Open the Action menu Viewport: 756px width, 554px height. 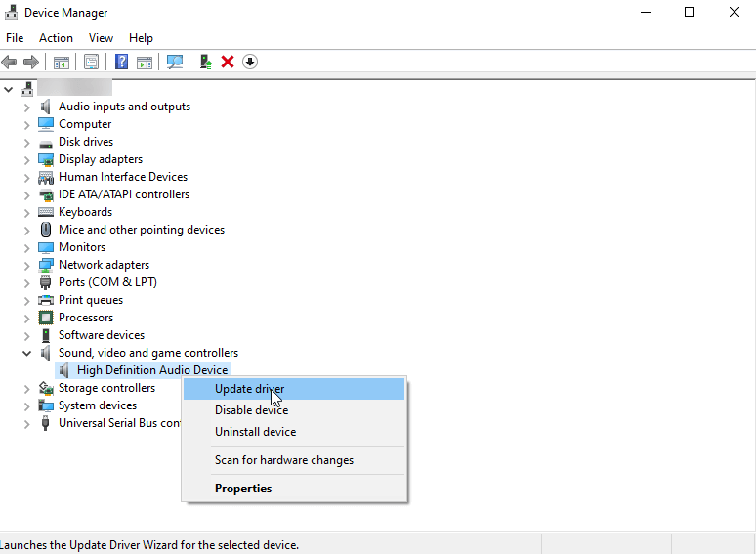tap(56, 38)
